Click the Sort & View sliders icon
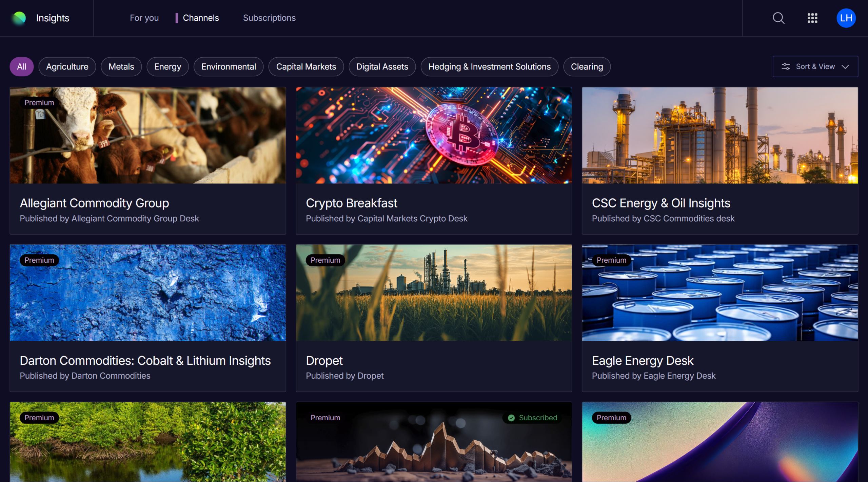The image size is (868, 482). tap(786, 66)
